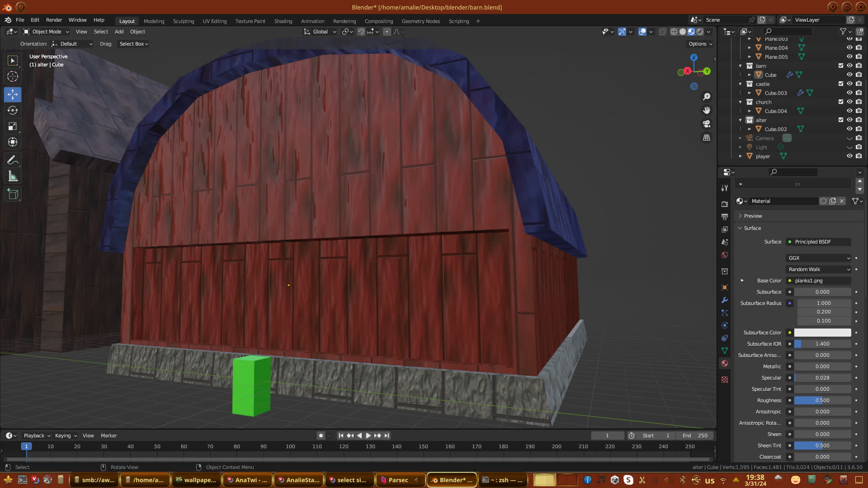Toggle camera view in the viewport

tap(707, 124)
